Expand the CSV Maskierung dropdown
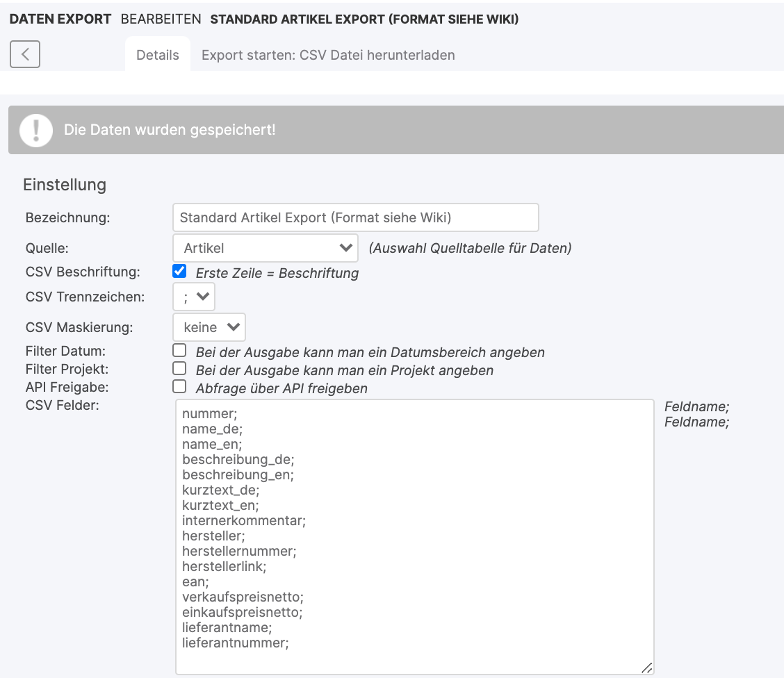784x678 pixels. pyautogui.click(x=209, y=327)
